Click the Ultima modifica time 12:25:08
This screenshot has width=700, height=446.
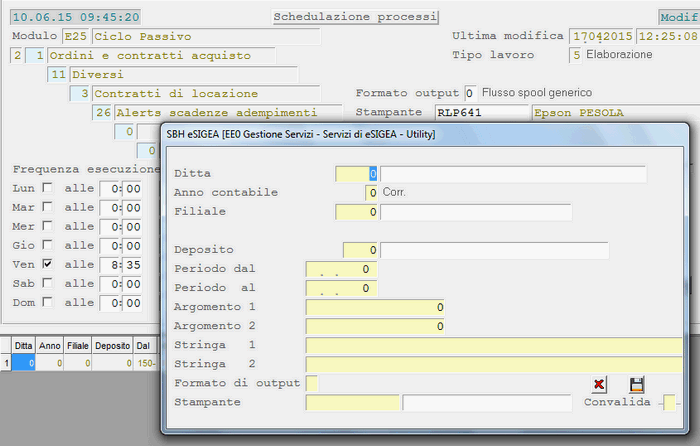point(668,37)
